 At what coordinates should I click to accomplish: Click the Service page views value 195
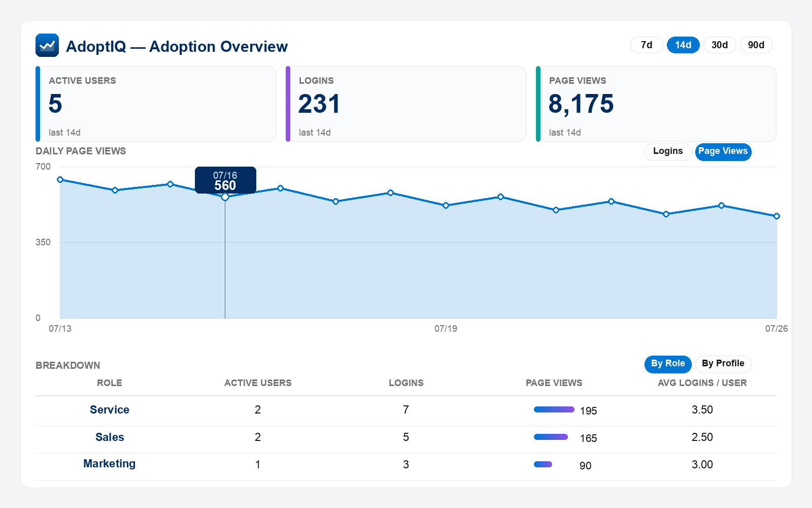588,411
